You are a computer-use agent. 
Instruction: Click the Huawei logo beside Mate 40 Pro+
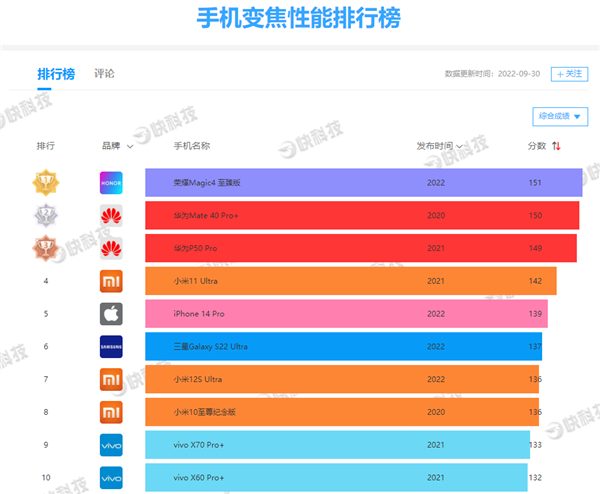(x=111, y=215)
